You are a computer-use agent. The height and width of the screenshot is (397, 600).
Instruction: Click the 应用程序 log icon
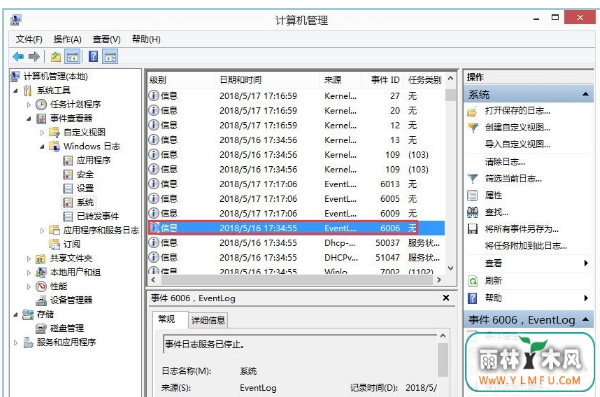tap(68, 160)
